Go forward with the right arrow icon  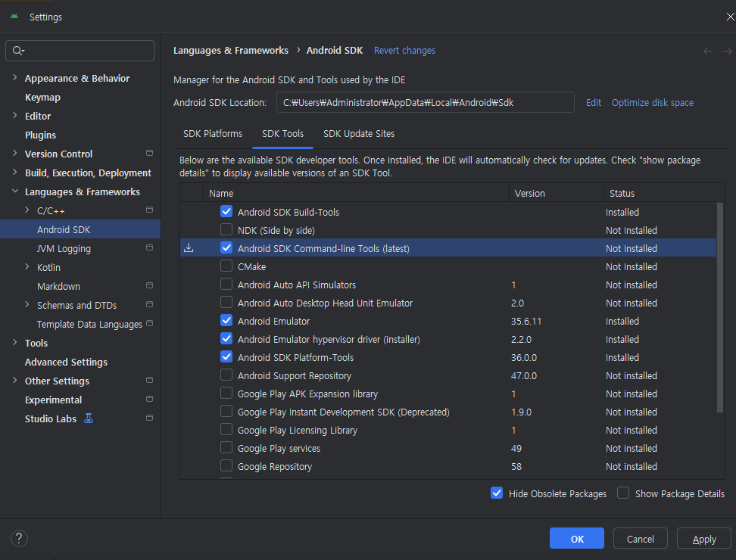pyautogui.click(x=727, y=51)
